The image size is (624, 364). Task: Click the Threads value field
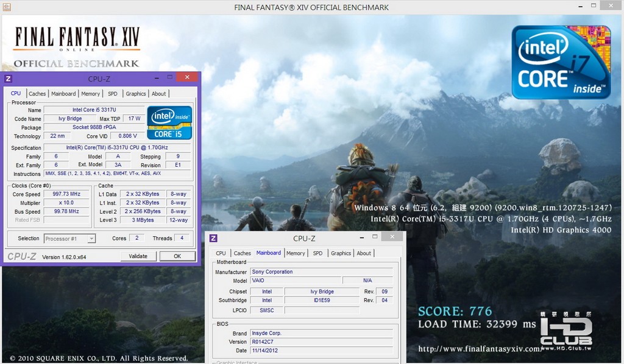coord(182,238)
